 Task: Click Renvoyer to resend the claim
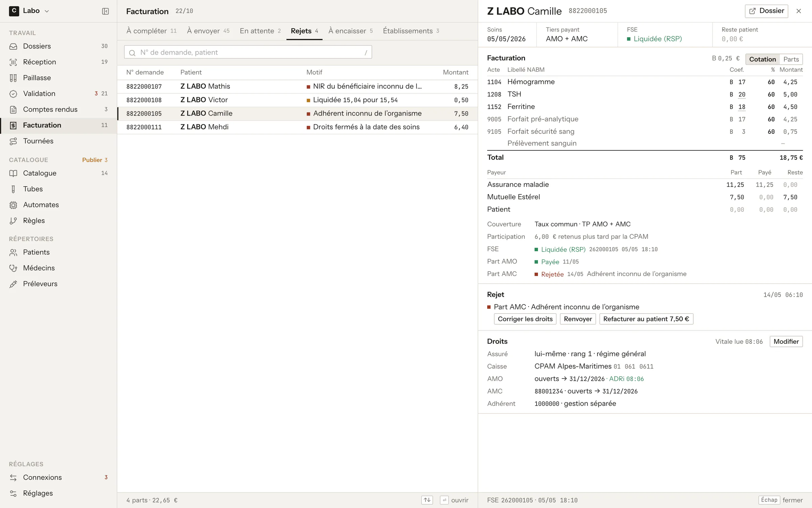[x=578, y=319]
